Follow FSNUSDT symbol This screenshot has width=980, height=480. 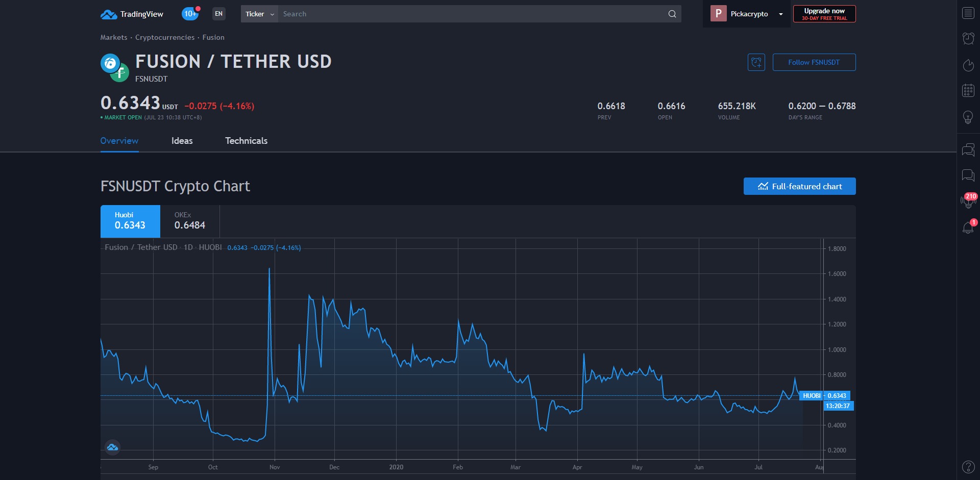pos(814,62)
